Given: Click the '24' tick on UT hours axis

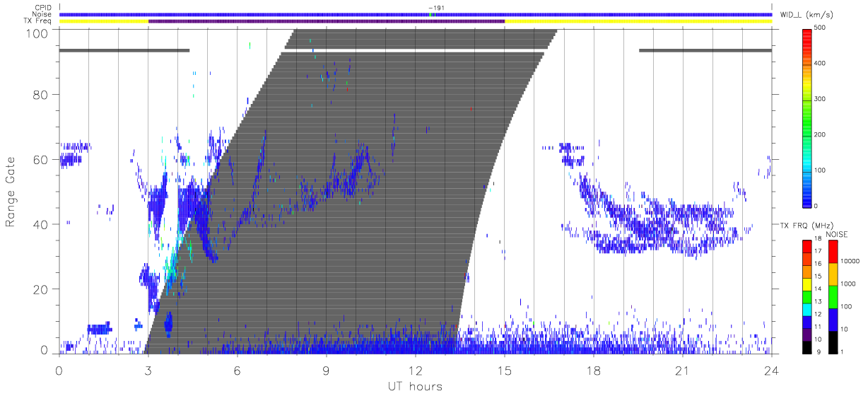Looking at the screenshot, I should 772,370.
